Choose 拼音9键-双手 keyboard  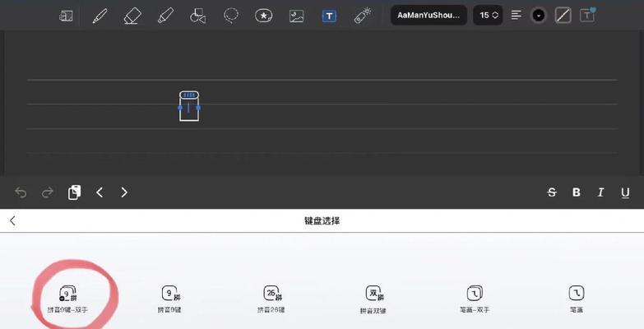pos(67,300)
